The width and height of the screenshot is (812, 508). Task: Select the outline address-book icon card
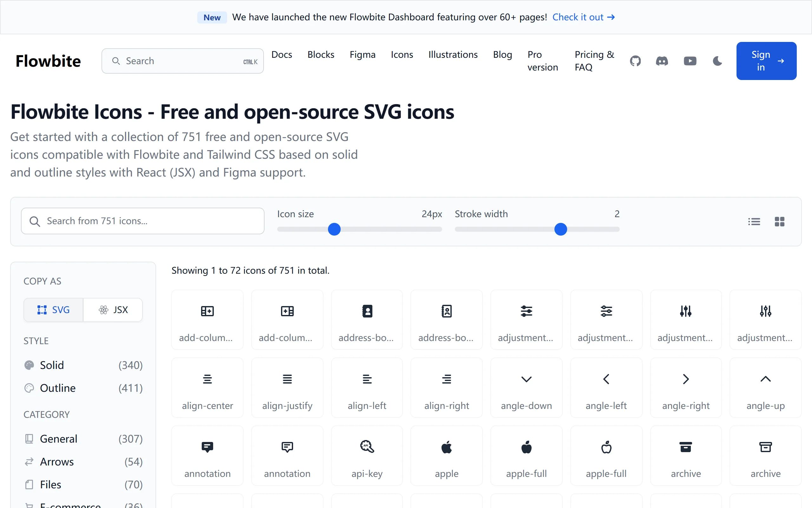(x=447, y=319)
